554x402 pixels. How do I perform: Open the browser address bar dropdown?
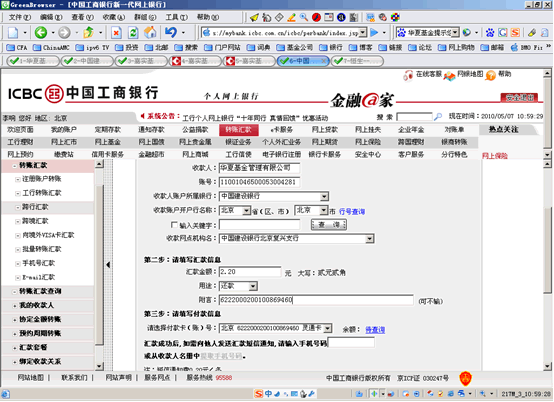coord(363,33)
